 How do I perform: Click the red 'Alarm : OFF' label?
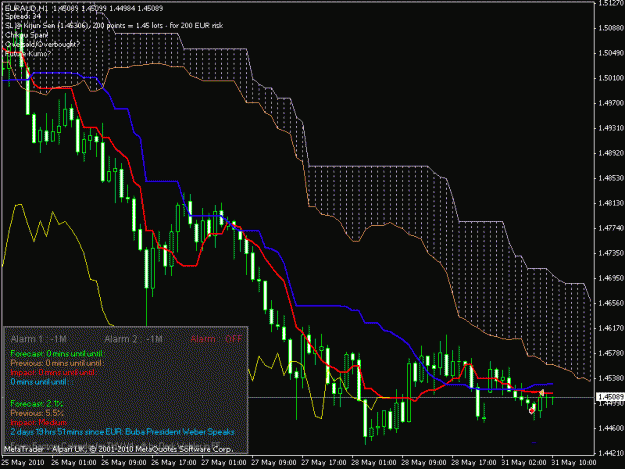tap(216, 339)
